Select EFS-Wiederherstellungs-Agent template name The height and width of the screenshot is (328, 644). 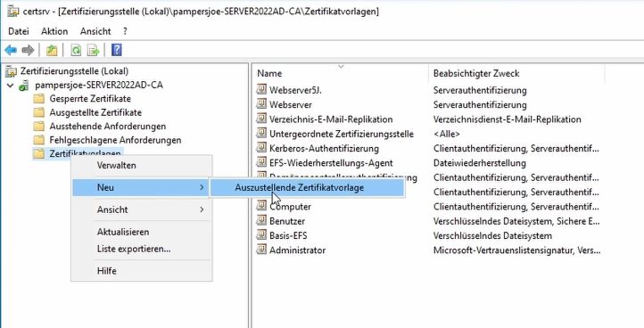coord(331,163)
